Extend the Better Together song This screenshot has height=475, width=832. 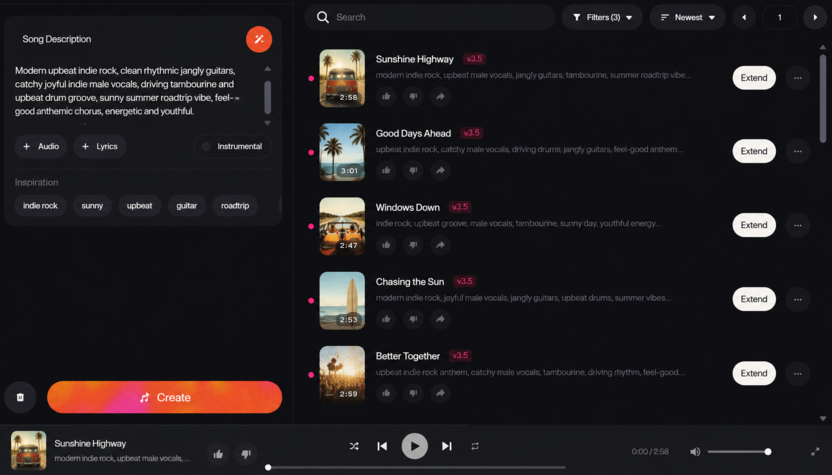click(754, 373)
